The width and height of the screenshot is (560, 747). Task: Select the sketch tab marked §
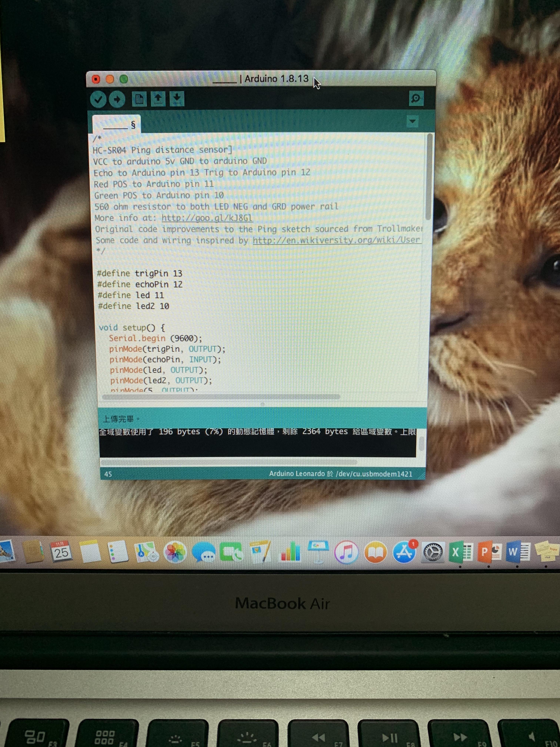(117, 125)
